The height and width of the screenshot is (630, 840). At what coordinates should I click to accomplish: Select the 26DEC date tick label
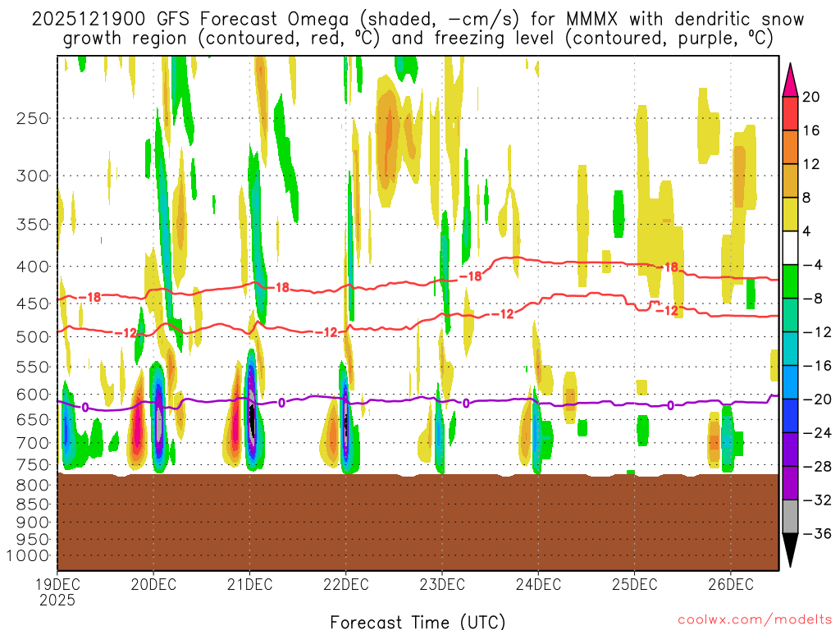730,584
